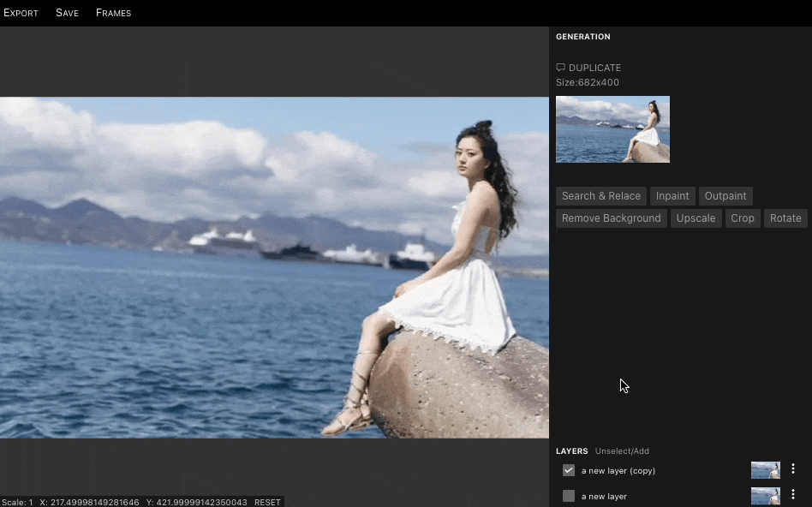Check the "a new layer" checkbox

(568, 496)
